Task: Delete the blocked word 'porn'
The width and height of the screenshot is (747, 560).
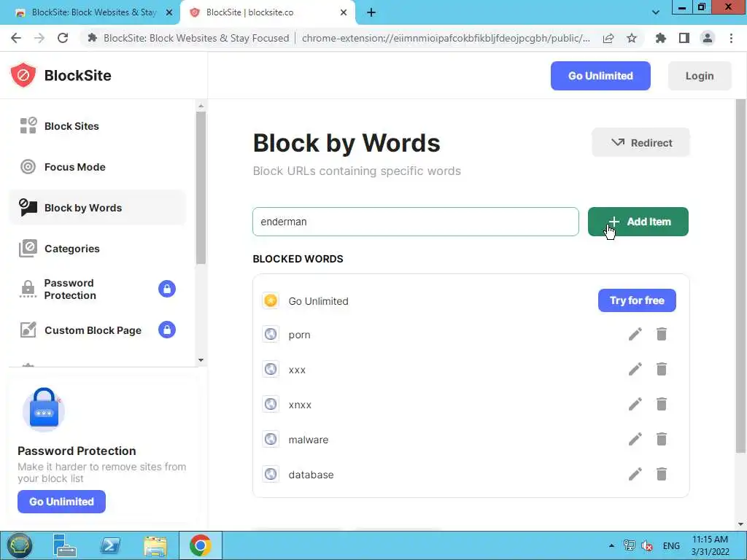Action: coord(661,334)
